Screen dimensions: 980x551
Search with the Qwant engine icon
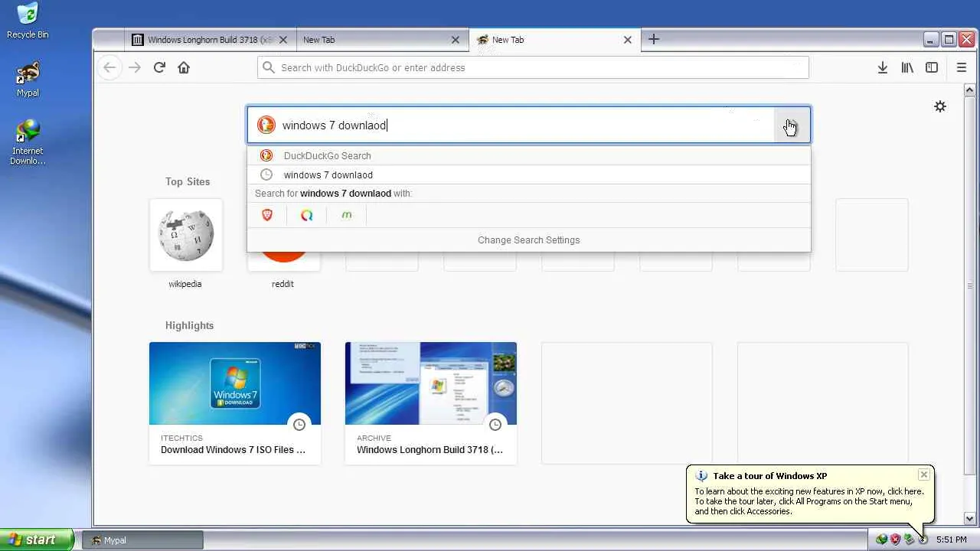307,215
